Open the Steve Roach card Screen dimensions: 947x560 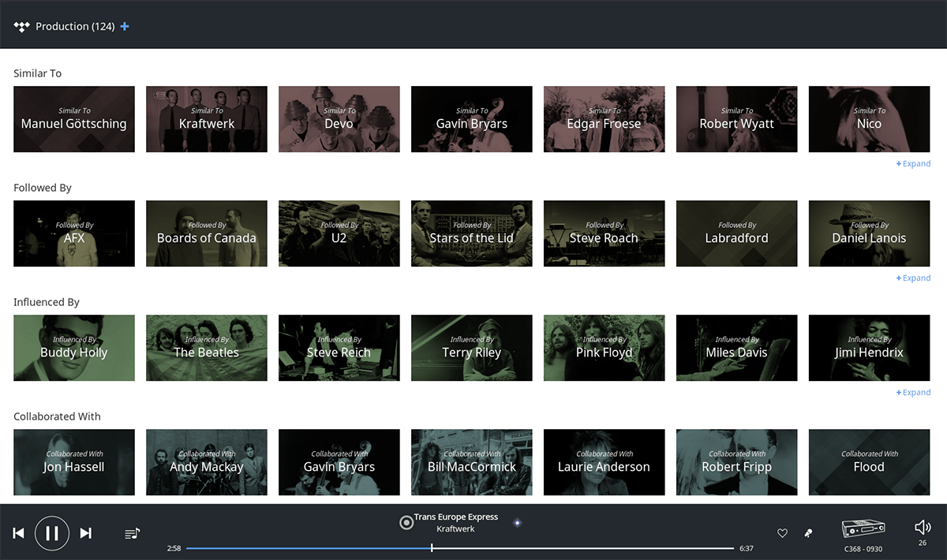[605, 233]
